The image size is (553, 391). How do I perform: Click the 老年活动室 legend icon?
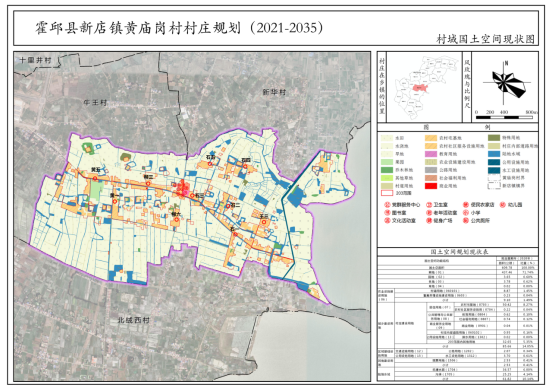[429, 213]
